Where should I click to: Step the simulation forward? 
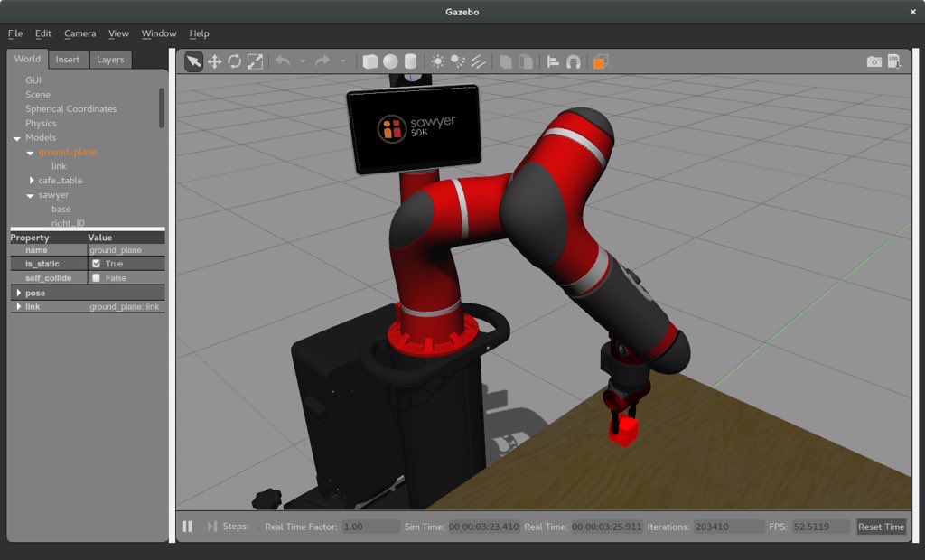[x=211, y=527]
